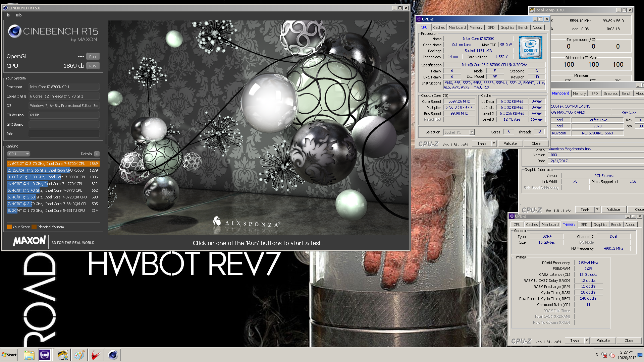Show hidden system tray icons arrow
Screen dimensions: 644x362
click(x=596, y=355)
